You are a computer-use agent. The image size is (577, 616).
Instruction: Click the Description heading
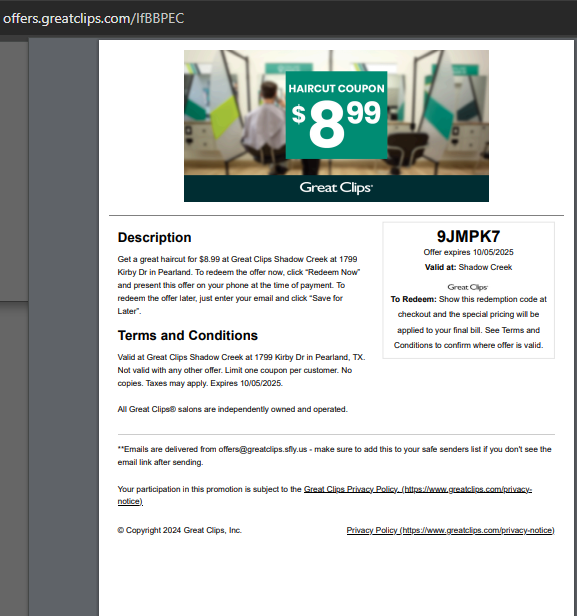point(154,237)
